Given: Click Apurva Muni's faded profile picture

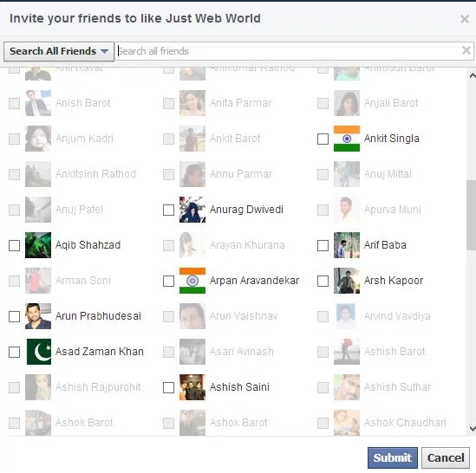Looking at the screenshot, I should pyautogui.click(x=347, y=210).
